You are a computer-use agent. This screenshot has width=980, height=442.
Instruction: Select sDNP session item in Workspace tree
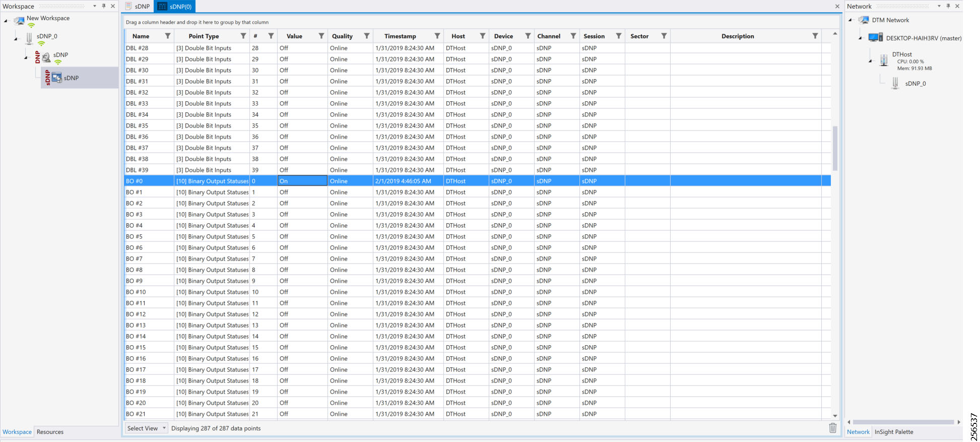(x=80, y=78)
